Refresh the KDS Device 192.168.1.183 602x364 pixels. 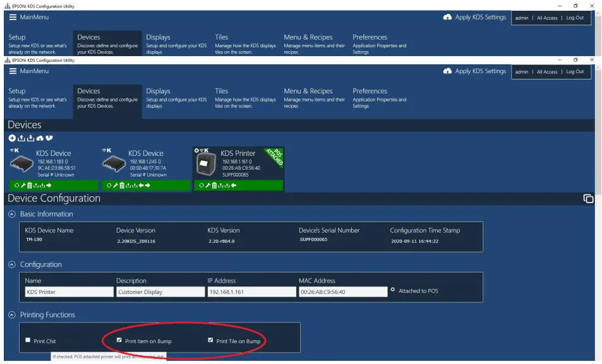point(16,185)
